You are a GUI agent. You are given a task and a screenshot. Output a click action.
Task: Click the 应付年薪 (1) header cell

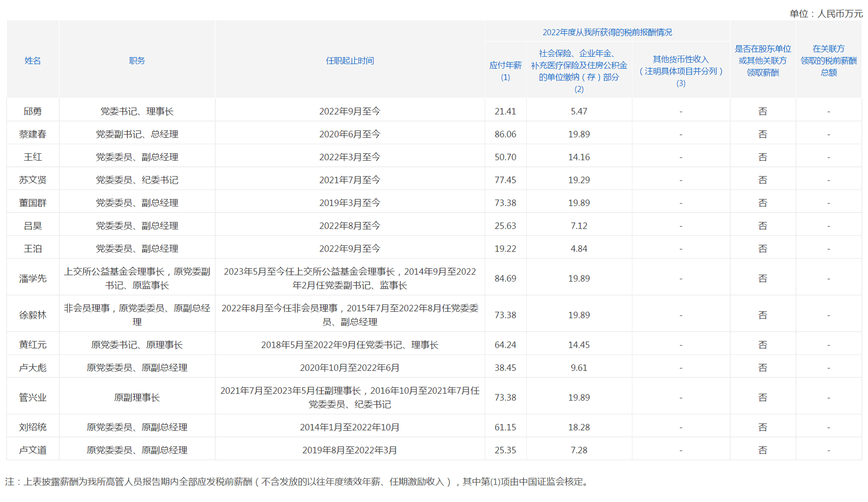click(x=505, y=71)
